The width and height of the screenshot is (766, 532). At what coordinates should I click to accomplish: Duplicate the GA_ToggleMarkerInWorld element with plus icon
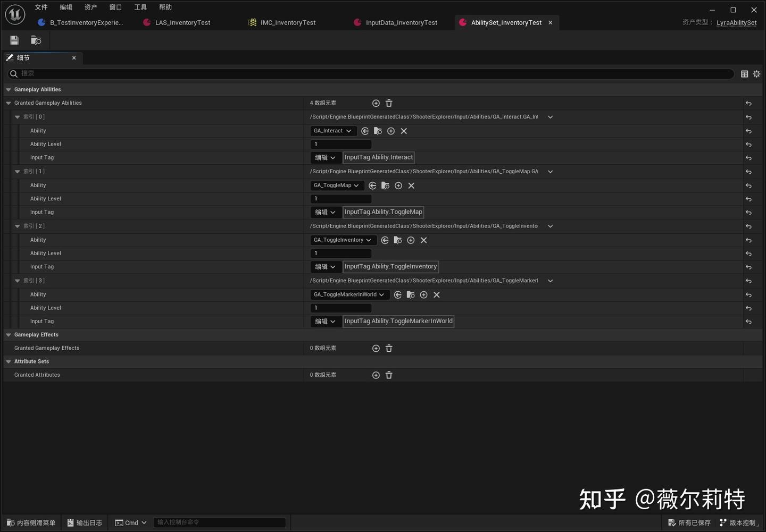coord(424,294)
